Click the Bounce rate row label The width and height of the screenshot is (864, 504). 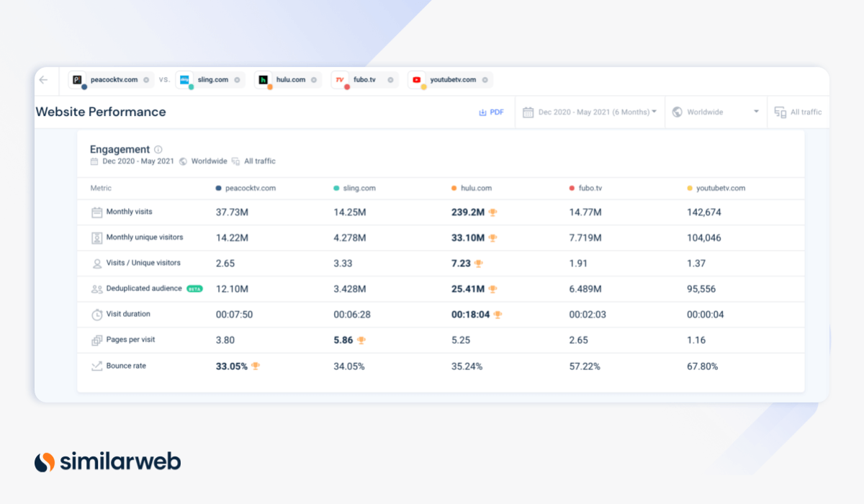point(126,366)
